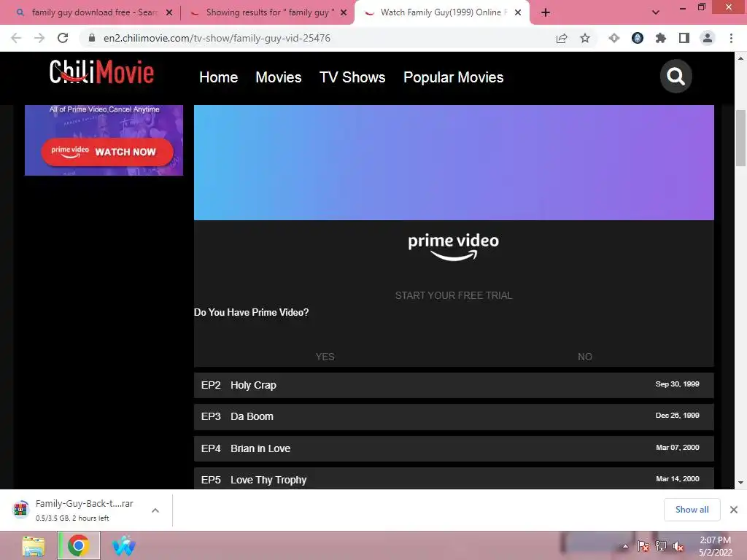Screen dimensions: 747x560
Task: Click the round blue extension icon
Action: coord(638,38)
